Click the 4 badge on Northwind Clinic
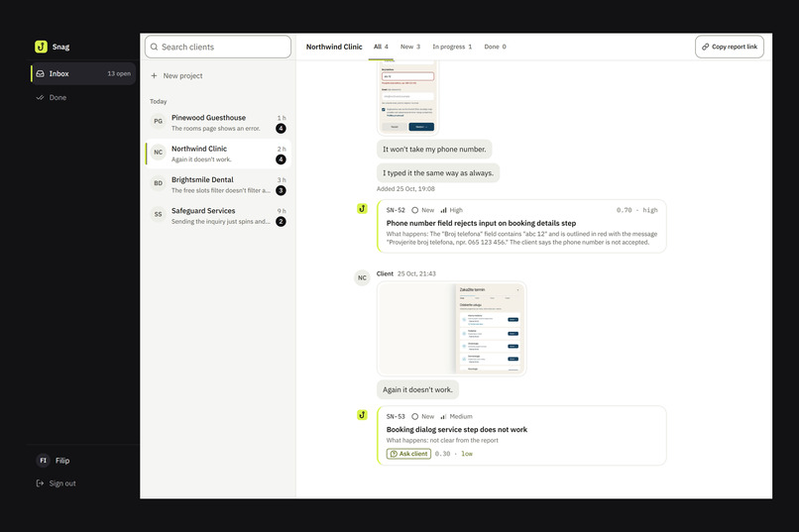This screenshot has height=532, width=799. pos(281,160)
